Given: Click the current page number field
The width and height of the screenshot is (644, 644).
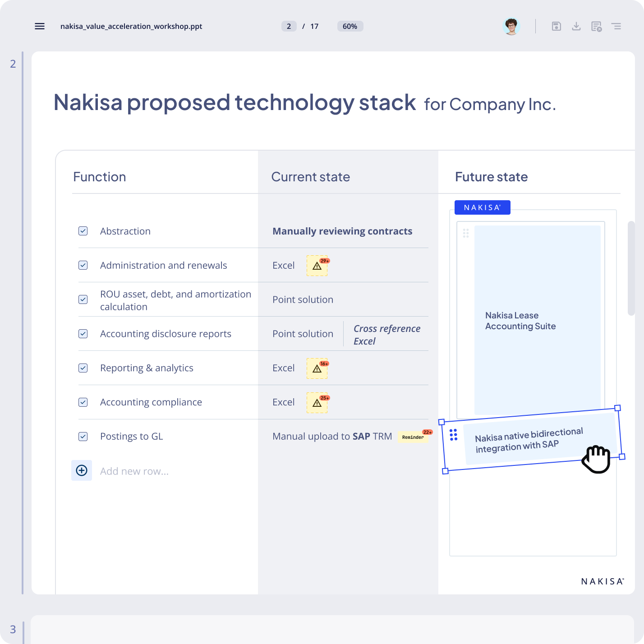Looking at the screenshot, I should tap(289, 26).
